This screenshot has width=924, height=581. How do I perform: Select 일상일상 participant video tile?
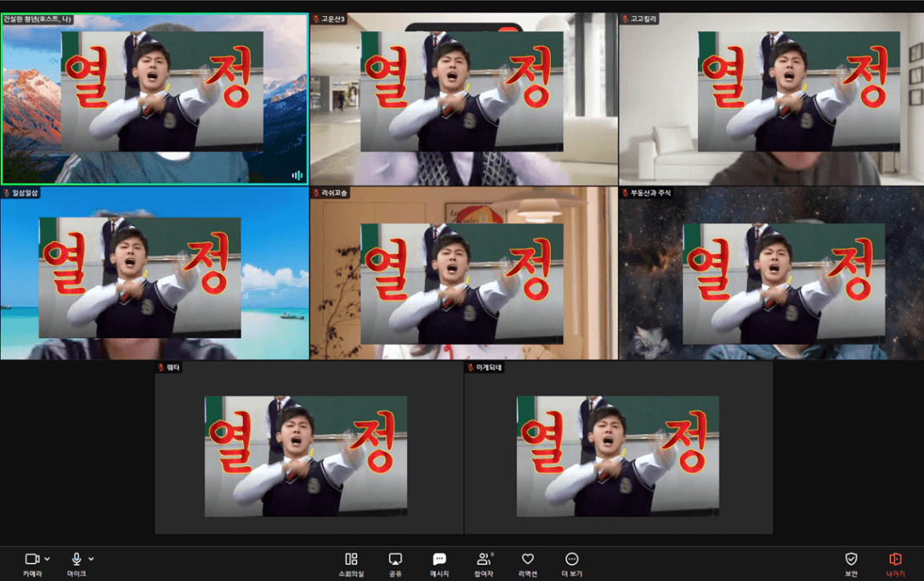pos(155,274)
